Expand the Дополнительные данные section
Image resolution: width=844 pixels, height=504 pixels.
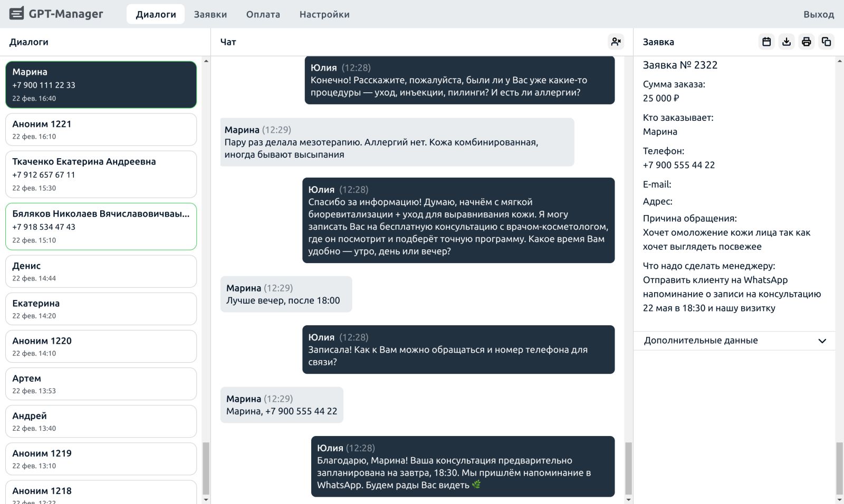[734, 341]
